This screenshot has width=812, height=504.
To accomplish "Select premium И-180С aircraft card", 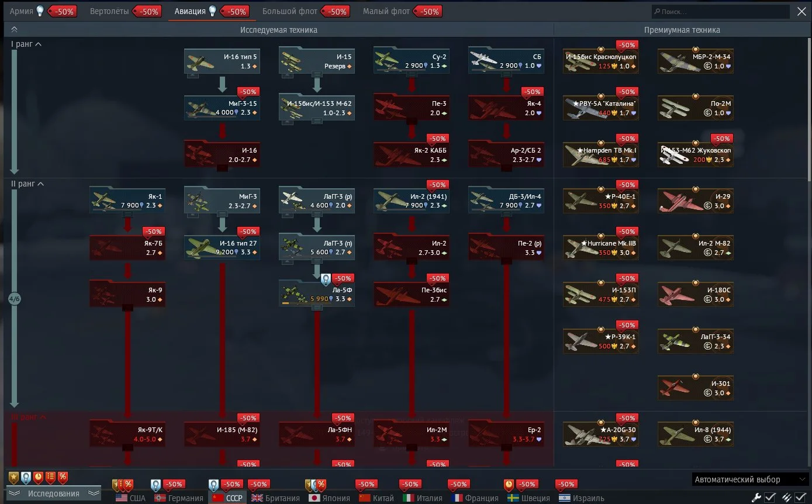I will tap(696, 294).
